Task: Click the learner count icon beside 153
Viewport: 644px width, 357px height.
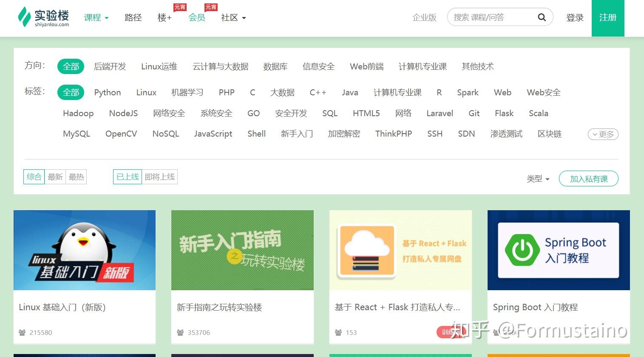Action: pos(338,332)
